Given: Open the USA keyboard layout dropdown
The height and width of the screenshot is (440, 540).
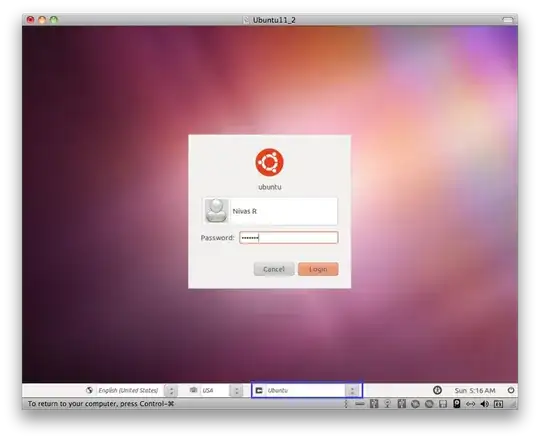Looking at the screenshot, I should (x=221, y=390).
